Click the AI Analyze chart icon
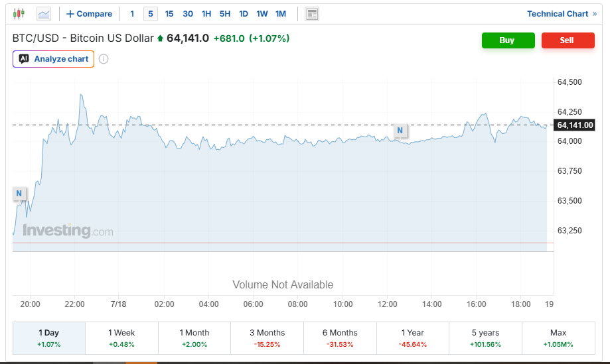The height and width of the screenshot is (364, 610). pos(24,58)
